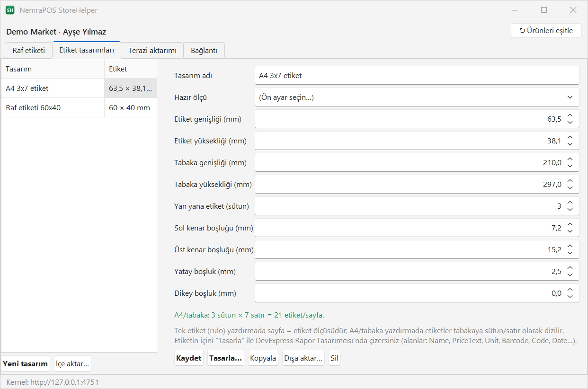Go to the Bağlantı tab
The width and height of the screenshot is (588, 389).
[x=204, y=50]
